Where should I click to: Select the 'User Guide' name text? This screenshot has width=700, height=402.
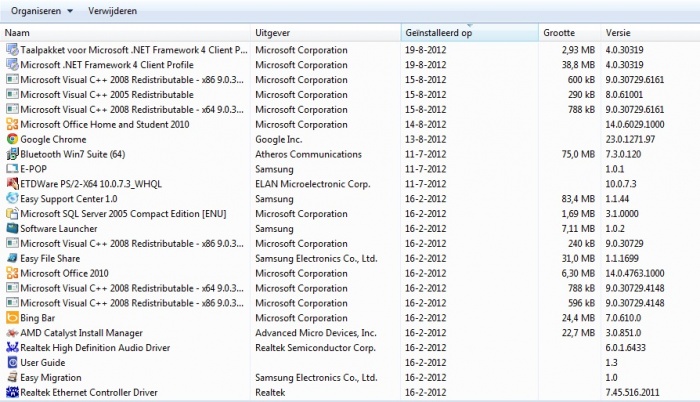43,362
